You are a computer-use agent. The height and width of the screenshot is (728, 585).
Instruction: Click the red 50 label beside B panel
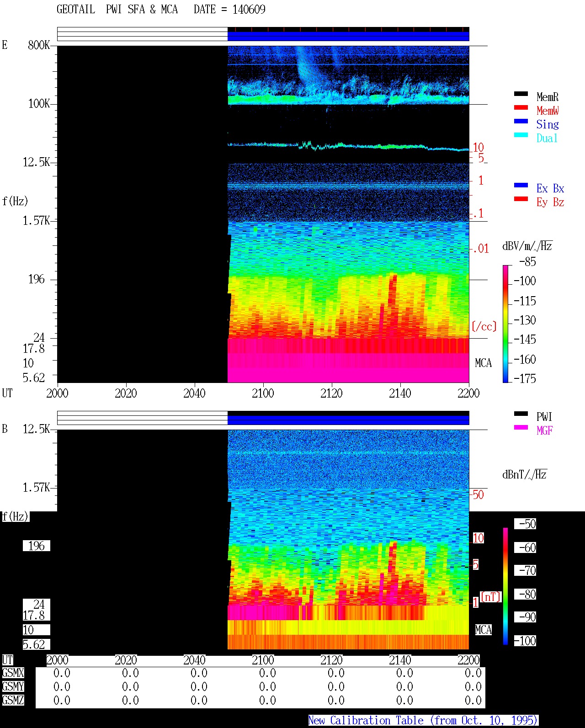pos(478,494)
